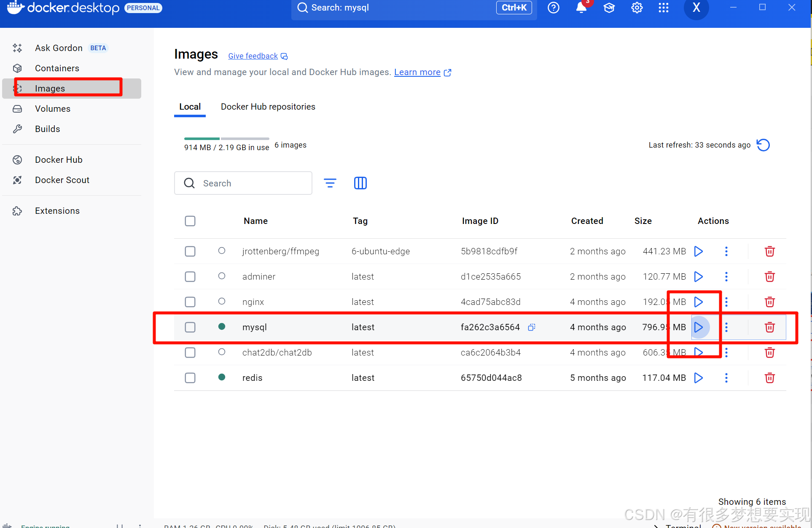Open the Learning center icon
The image size is (812, 528).
coord(609,8)
